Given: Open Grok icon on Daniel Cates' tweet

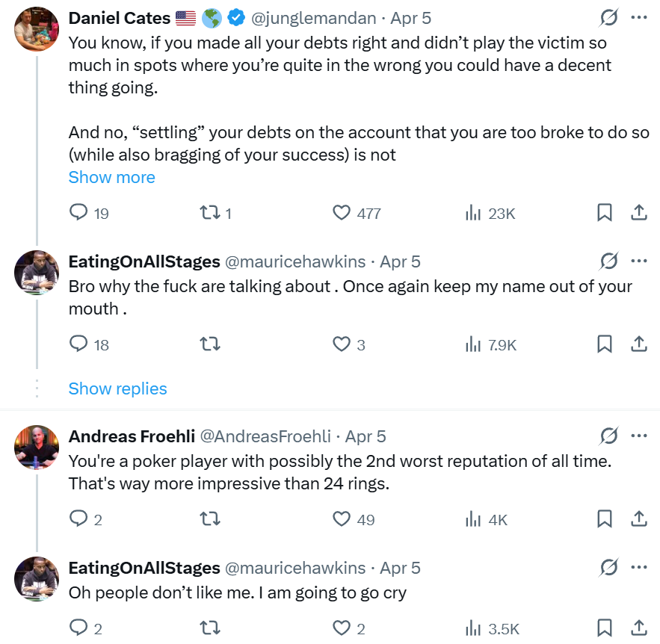Looking at the screenshot, I should tap(609, 17).
